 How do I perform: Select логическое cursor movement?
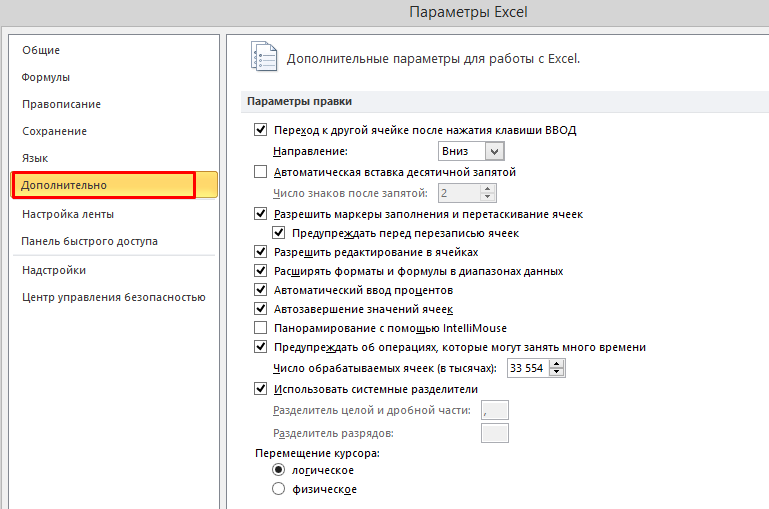point(279,470)
